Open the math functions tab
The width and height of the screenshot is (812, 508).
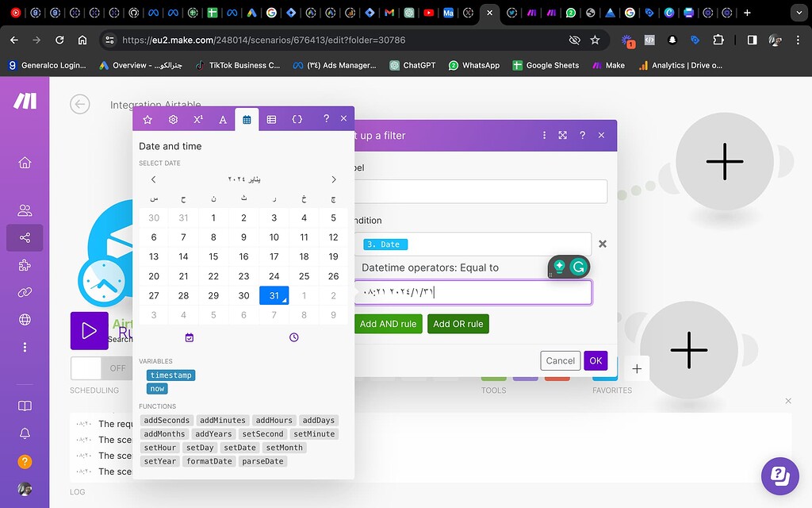coord(197,118)
